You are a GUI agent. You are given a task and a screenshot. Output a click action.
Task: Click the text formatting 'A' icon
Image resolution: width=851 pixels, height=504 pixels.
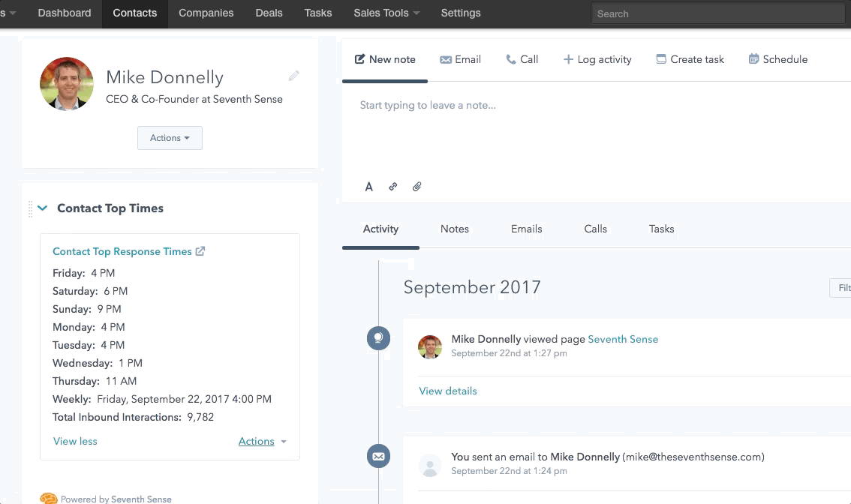tap(369, 187)
